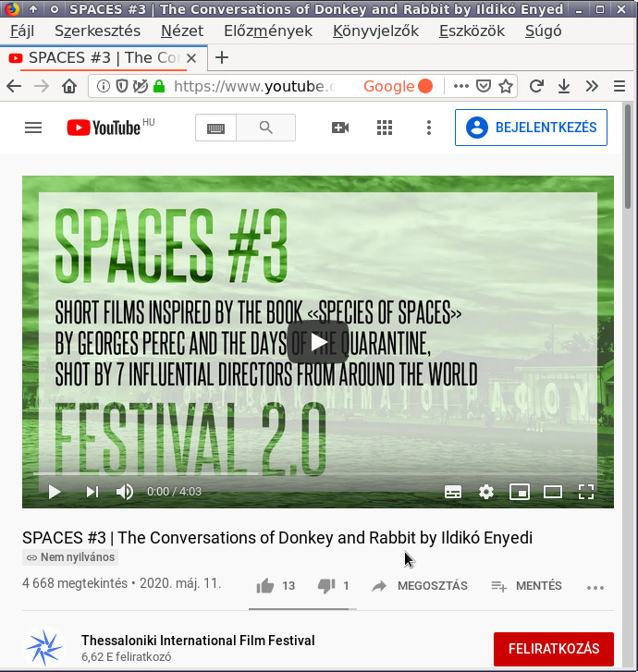This screenshot has height=672, width=638.
Task: Click the FELIRATKOZÁS subscribe button
Action: pyautogui.click(x=554, y=649)
